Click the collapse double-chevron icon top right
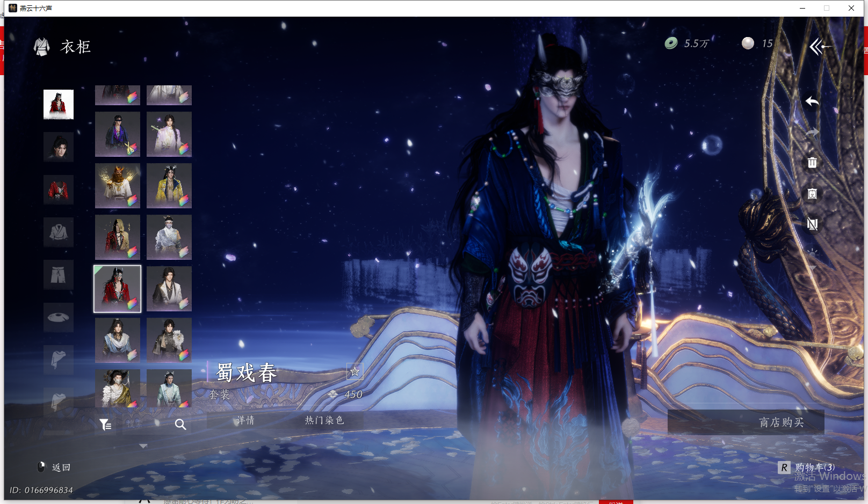Viewport: 868px width, 504px height. tap(819, 47)
